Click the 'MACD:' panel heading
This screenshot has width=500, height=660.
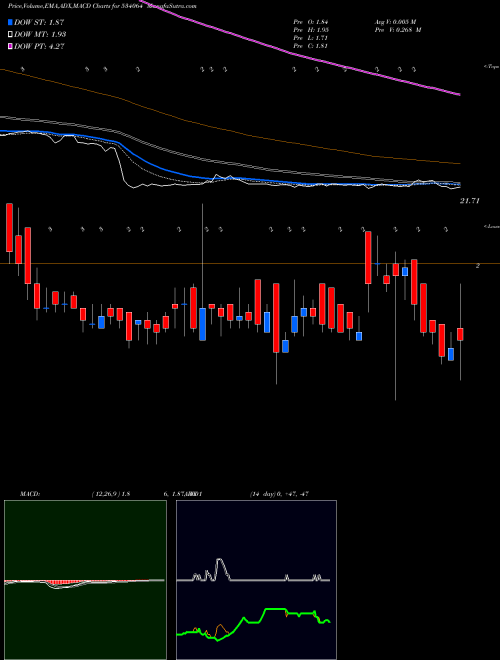[29, 494]
